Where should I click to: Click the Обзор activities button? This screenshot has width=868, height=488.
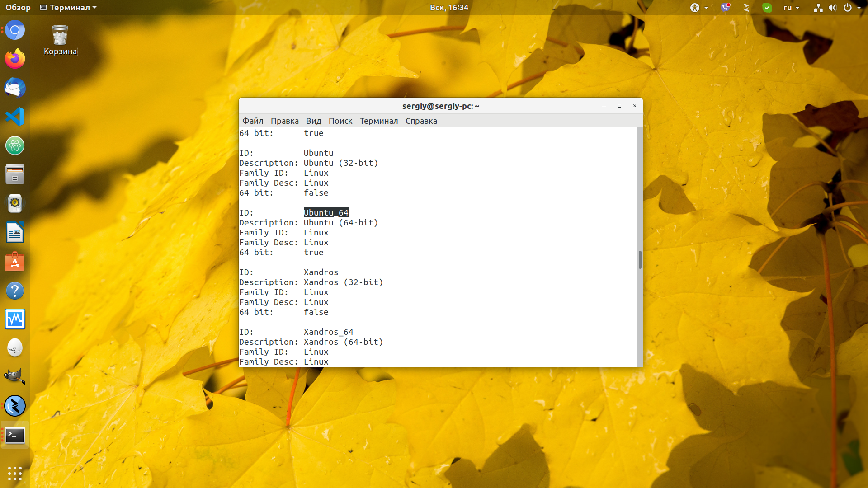tap(18, 7)
